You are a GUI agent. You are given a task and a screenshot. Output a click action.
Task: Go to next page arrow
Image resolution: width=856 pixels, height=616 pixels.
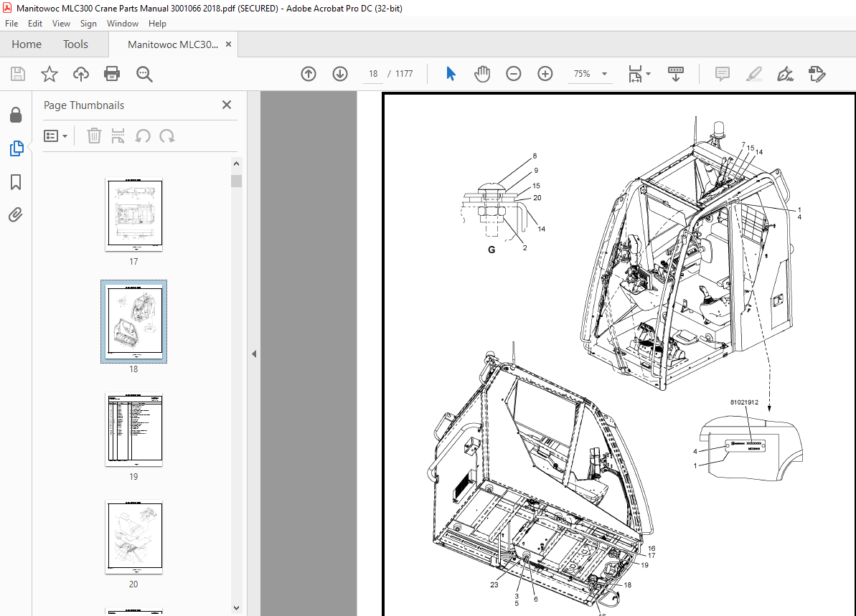tap(340, 74)
